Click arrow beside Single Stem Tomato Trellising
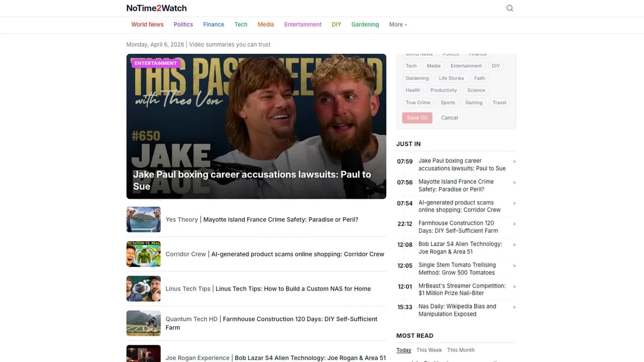Image resolution: width=644 pixels, height=362 pixels. click(x=514, y=265)
